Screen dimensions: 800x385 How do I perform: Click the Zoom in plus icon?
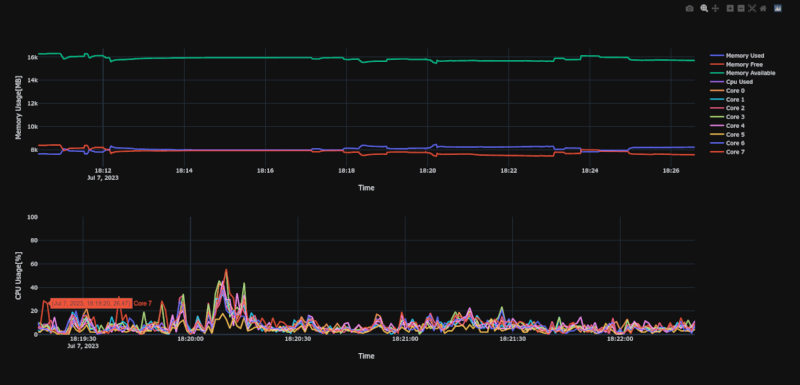pos(730,8)
